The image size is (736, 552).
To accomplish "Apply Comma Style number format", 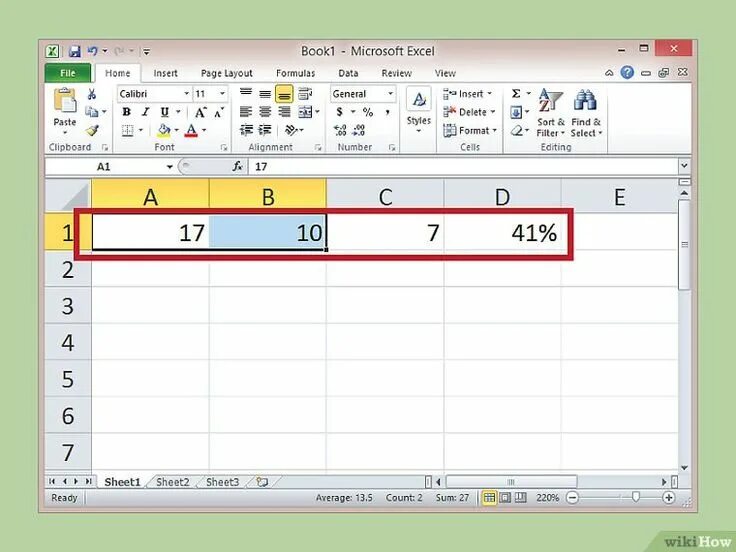I will (x=387, y=112).
